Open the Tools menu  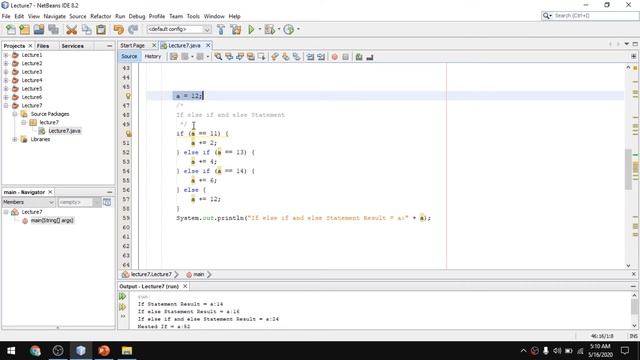coord(193,16)
